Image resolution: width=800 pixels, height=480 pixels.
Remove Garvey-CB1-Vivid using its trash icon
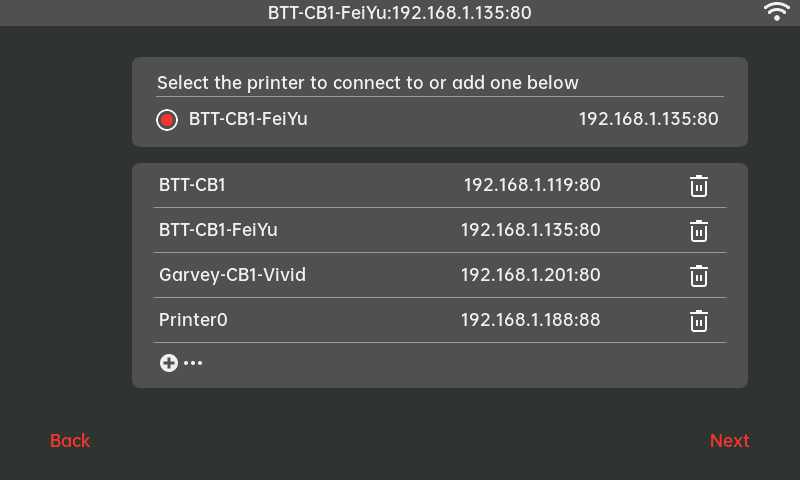(699, 276)
